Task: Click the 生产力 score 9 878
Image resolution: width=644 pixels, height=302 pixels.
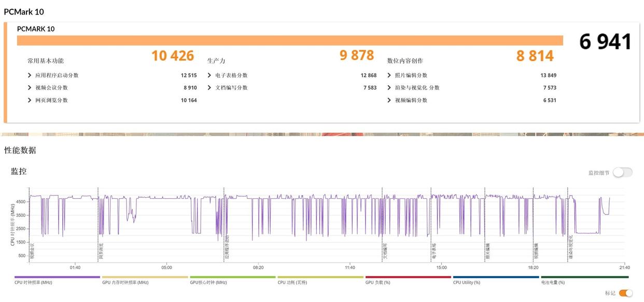Action: [357, 55]
